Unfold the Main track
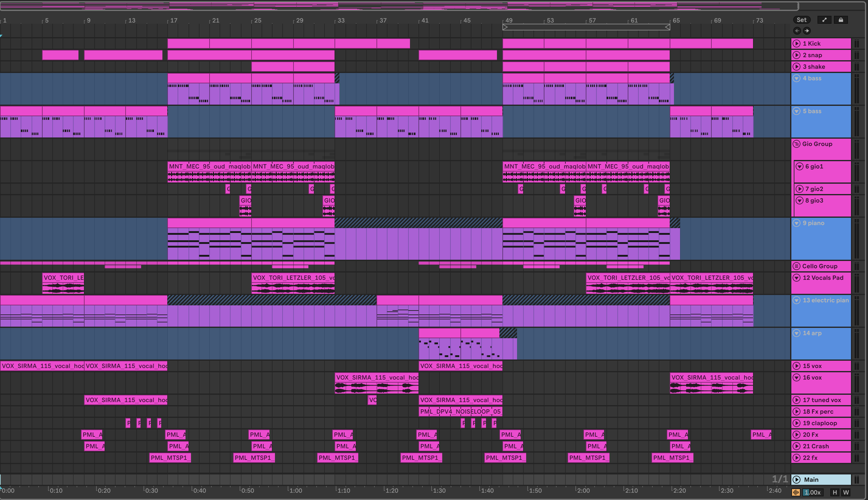868x500 pixels. 797,480
